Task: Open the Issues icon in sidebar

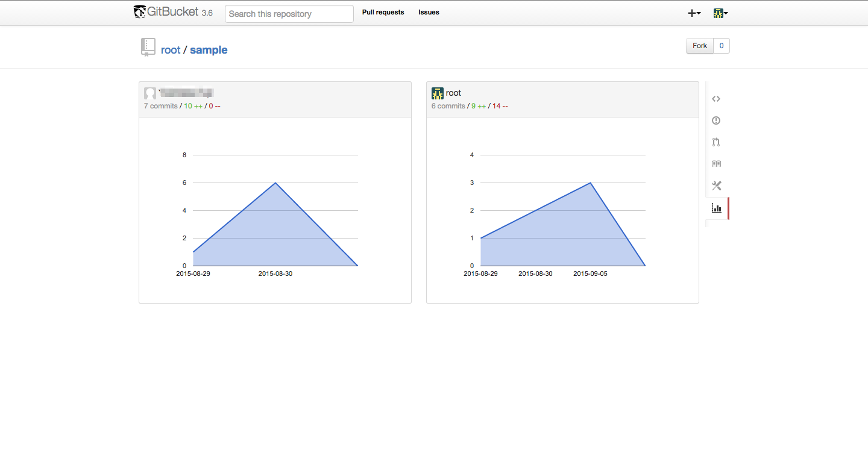Action: pyautogui.click(x=716, y=120)
